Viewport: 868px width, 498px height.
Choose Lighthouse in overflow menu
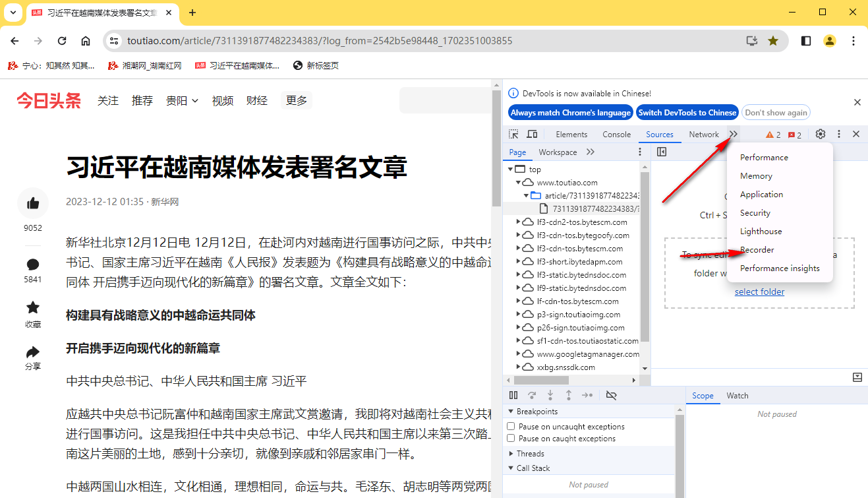pos(761,232)
